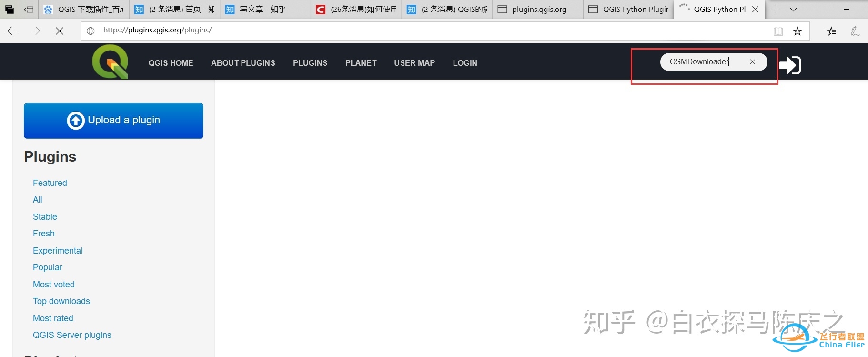Click the Upload a plugin button
Screen dimensions: 868x357
[x=113, y=121]
